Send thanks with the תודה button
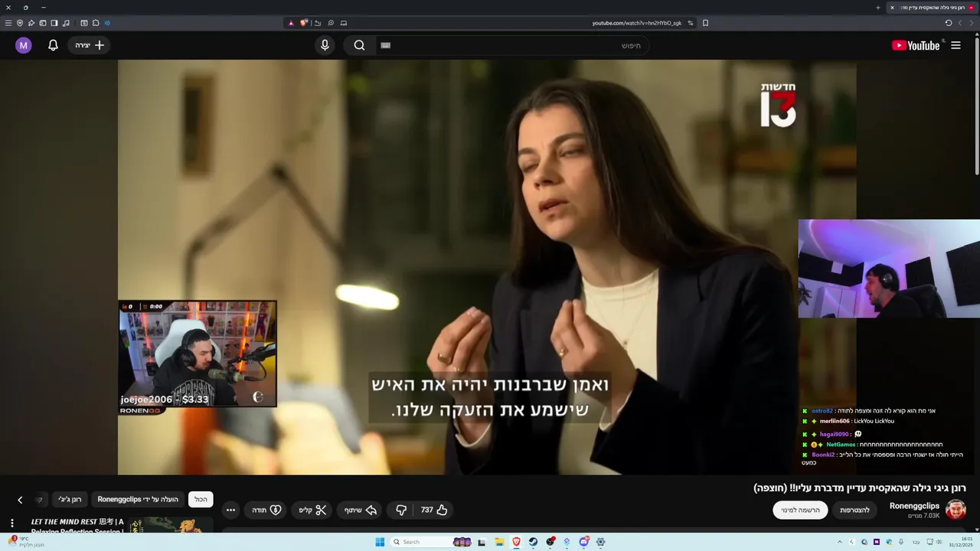Viewport: 980px width, 551px height. coord(267,510)
